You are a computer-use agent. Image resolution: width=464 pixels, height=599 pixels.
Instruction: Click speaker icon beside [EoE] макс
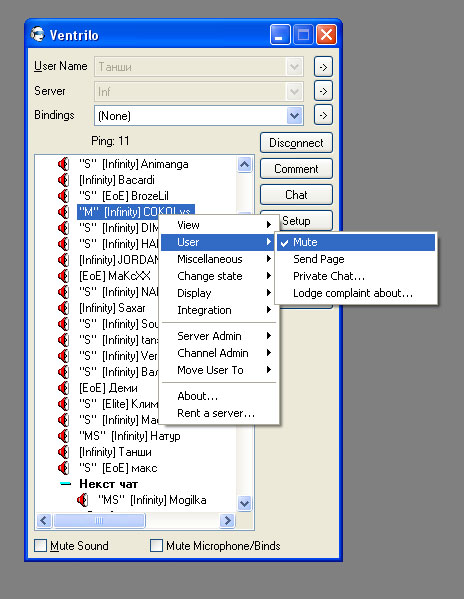coord(63,468)
